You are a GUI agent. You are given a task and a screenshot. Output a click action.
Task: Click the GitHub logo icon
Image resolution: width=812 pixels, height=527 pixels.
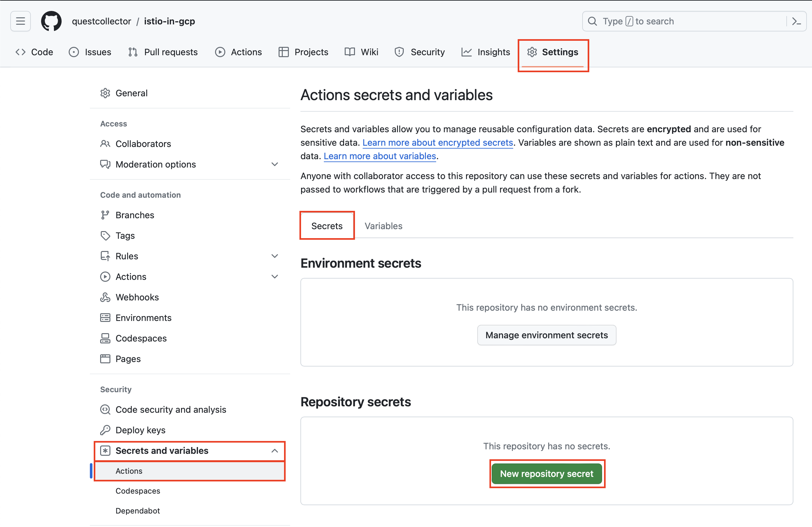pos(51,21)
